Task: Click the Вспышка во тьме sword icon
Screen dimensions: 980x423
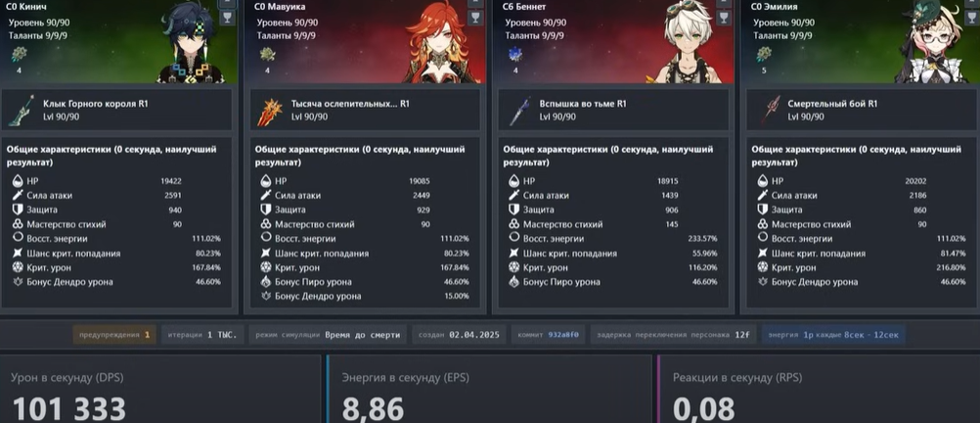Action: [x=518, y=110]
